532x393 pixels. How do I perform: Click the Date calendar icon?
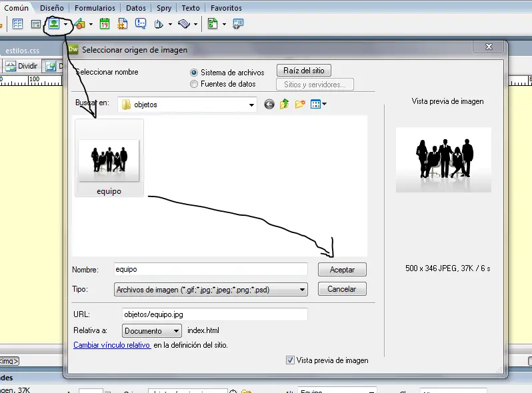pos(105,24)
